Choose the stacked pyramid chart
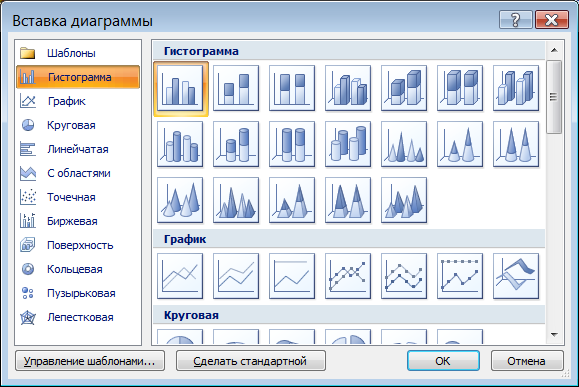The width and height of the screenshot is (579, 387). (292, 200)
